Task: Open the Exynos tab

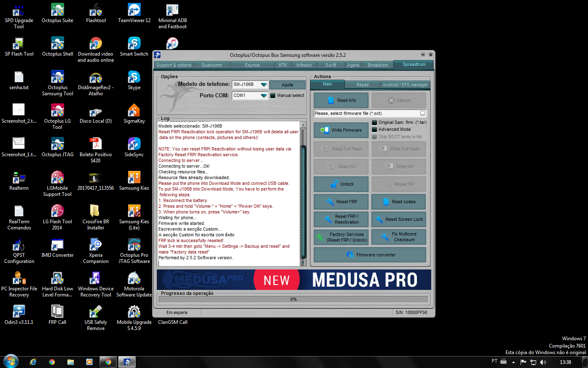Action: coord(252,65)
